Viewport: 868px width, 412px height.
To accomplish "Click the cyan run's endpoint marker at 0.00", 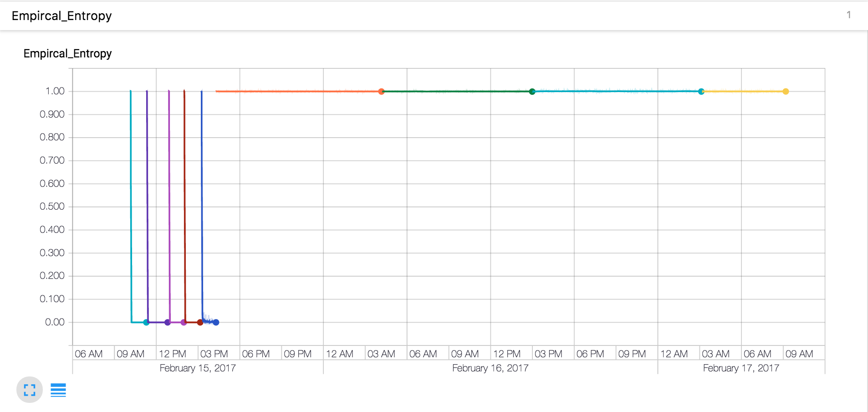I will coord(146,322).
